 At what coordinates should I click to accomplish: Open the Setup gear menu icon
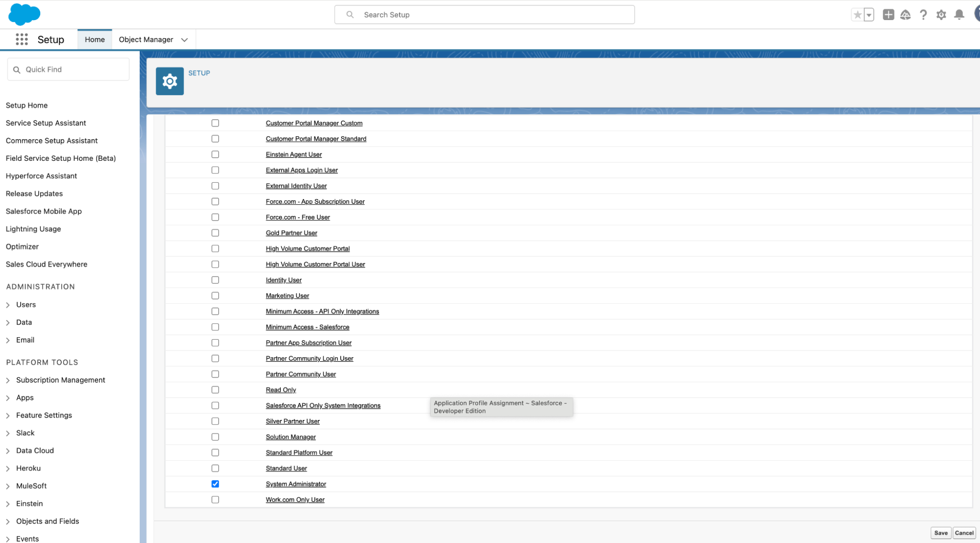(941, 15)
